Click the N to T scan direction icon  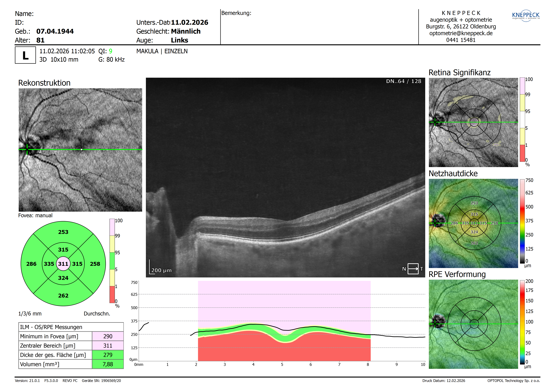413,269
